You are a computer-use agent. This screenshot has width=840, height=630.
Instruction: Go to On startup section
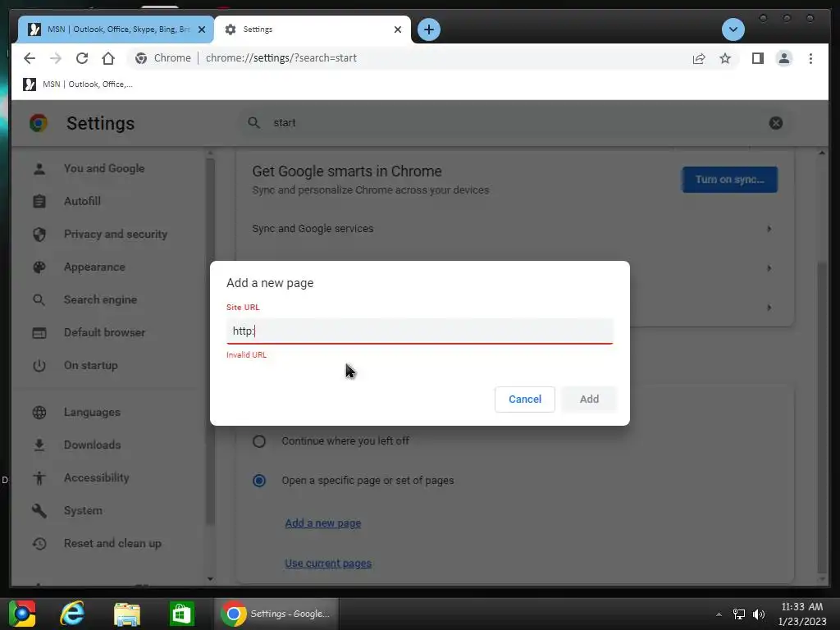click(x=90, y=365)
